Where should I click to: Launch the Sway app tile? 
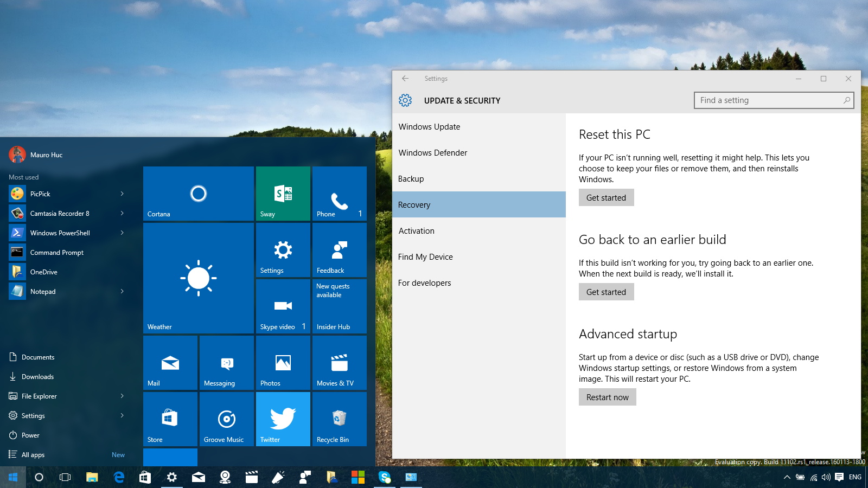point(283,194)
